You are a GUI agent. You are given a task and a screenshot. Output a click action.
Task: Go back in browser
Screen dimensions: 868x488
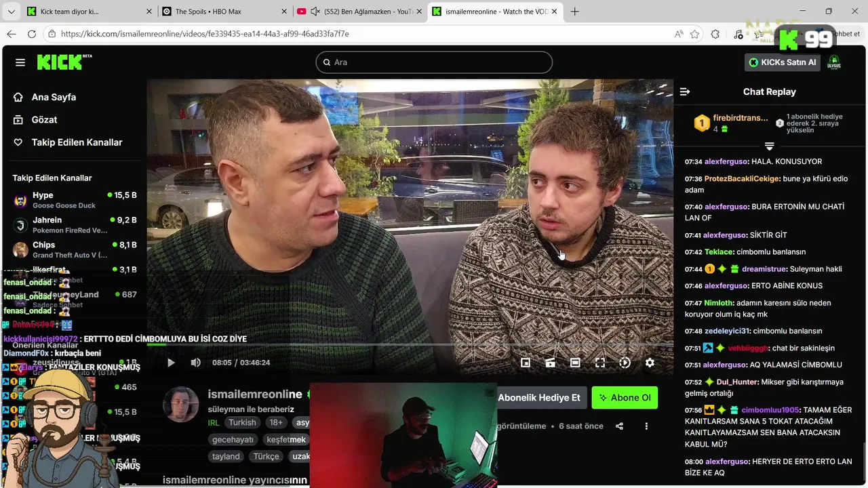12,34
